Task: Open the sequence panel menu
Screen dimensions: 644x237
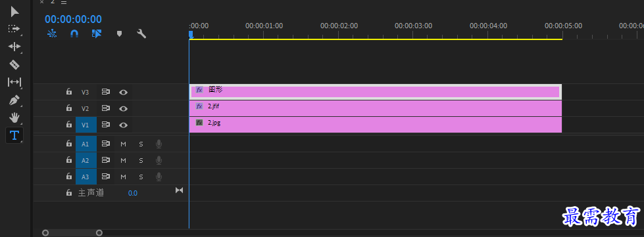Action: pyautogui.click(x=64, y=2)
